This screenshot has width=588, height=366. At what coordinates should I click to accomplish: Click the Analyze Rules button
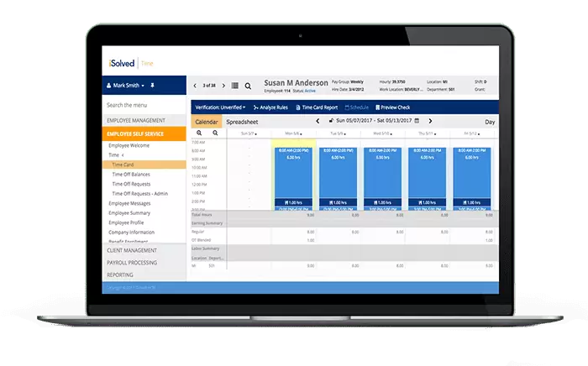click(x=272, y=107)
